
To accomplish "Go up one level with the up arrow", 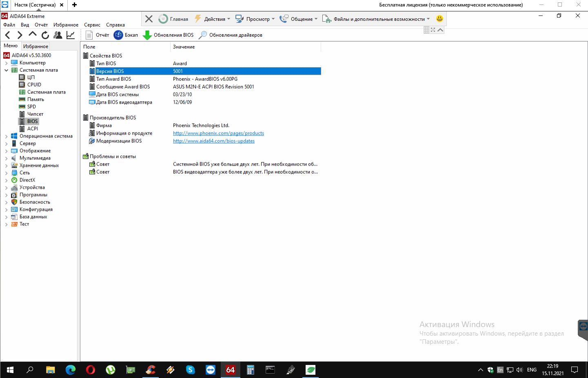I will point(33,35).
